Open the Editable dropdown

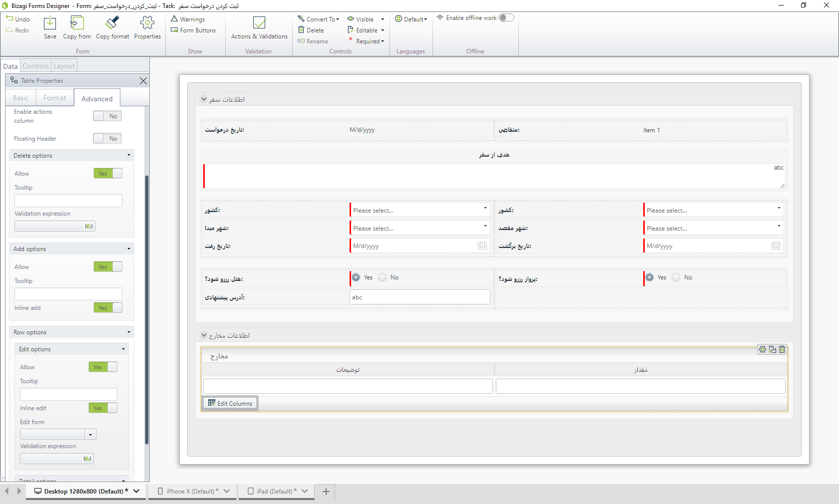[366, 30]
